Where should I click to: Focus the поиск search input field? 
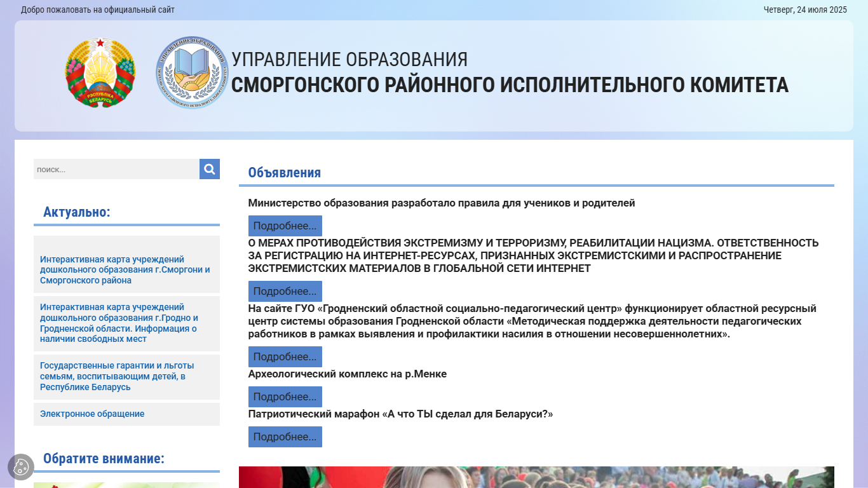point(116,169)
